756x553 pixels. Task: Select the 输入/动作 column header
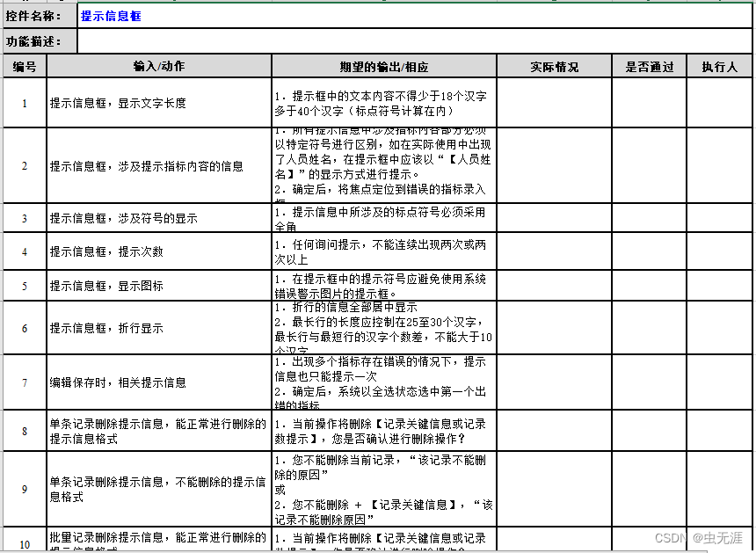click(159, 66)
